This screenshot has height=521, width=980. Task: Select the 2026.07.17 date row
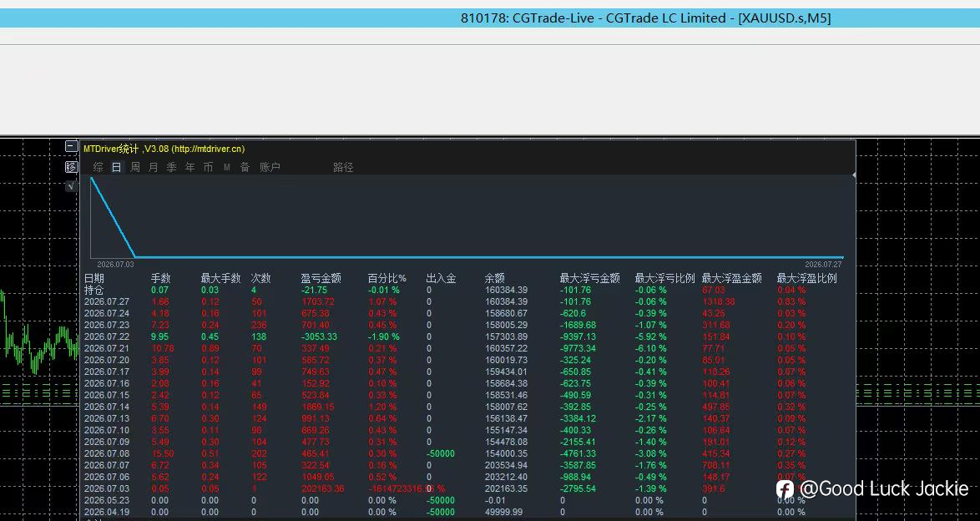coord(107,372)
